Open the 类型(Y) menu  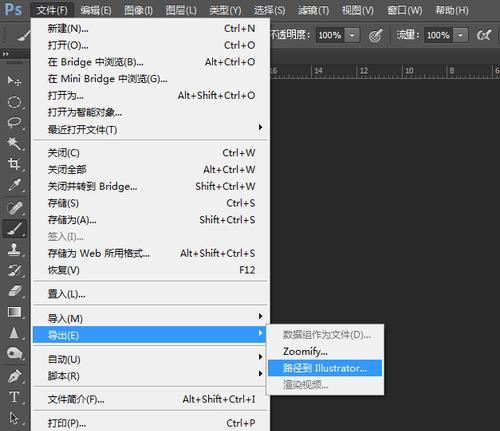pos(225,10)
